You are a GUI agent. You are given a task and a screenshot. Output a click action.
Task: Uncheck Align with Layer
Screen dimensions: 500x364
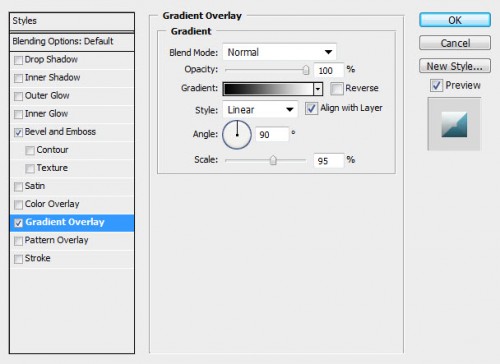pyautogui.click(x=311, y=109)
